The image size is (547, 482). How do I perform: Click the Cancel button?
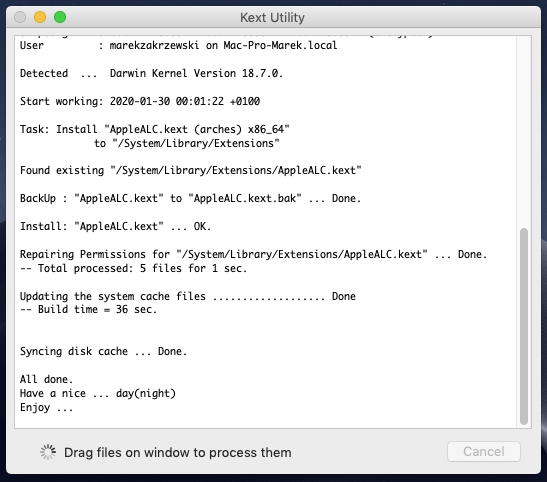[x=484, y=452]
